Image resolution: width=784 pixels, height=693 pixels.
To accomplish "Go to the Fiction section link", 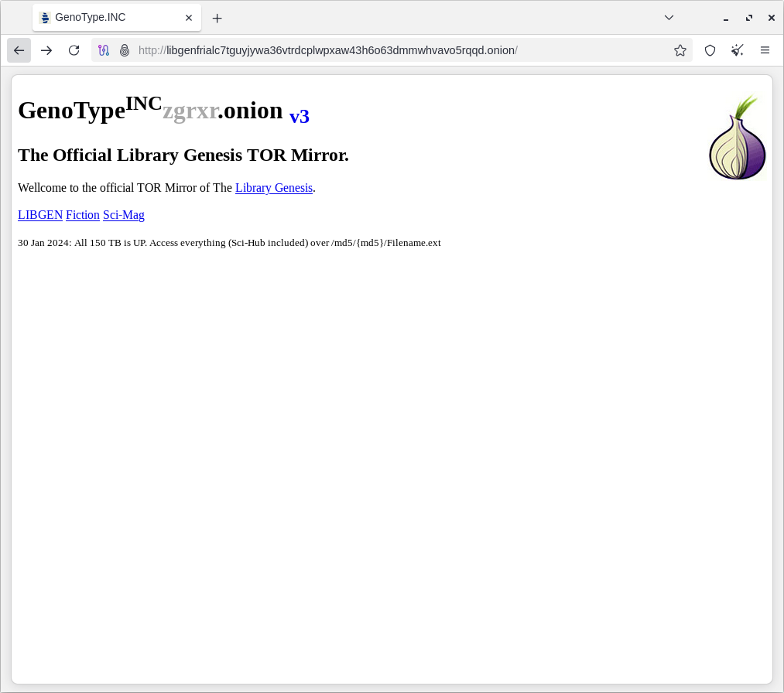I will 83,215.
